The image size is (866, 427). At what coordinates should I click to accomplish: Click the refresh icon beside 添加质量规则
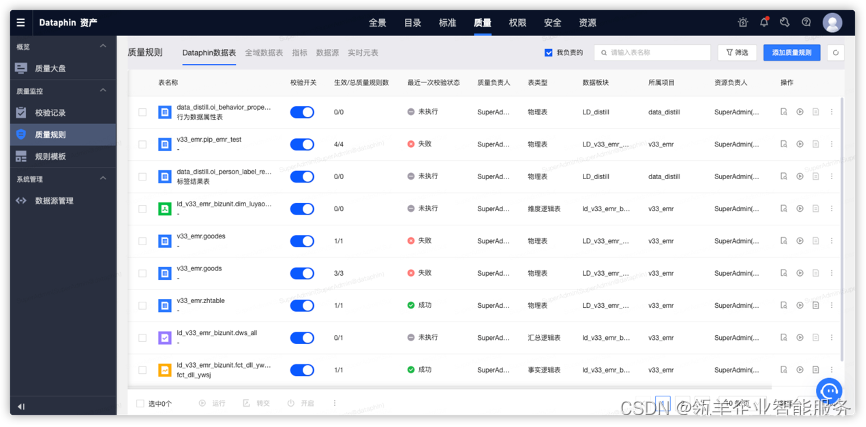point(836,52)
